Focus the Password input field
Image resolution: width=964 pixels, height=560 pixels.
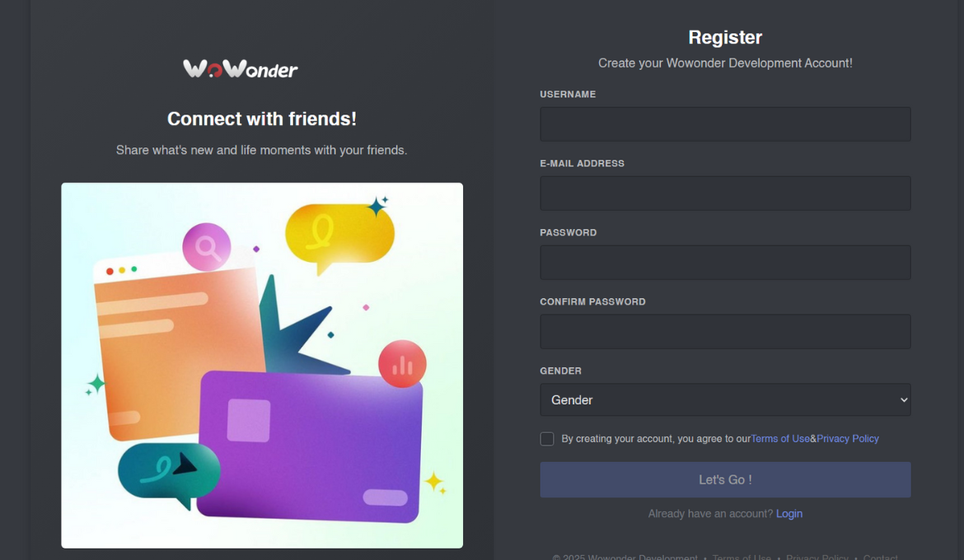725,263
